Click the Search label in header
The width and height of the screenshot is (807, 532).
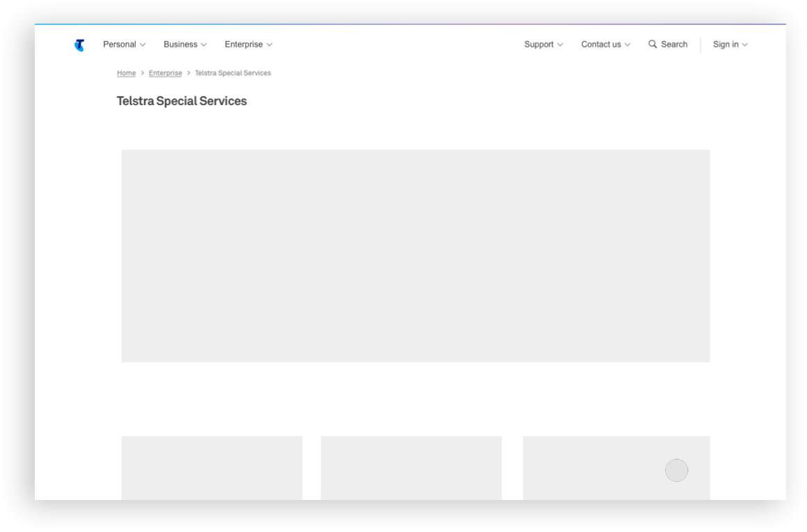pyautogui.click(x=674, y=45)
